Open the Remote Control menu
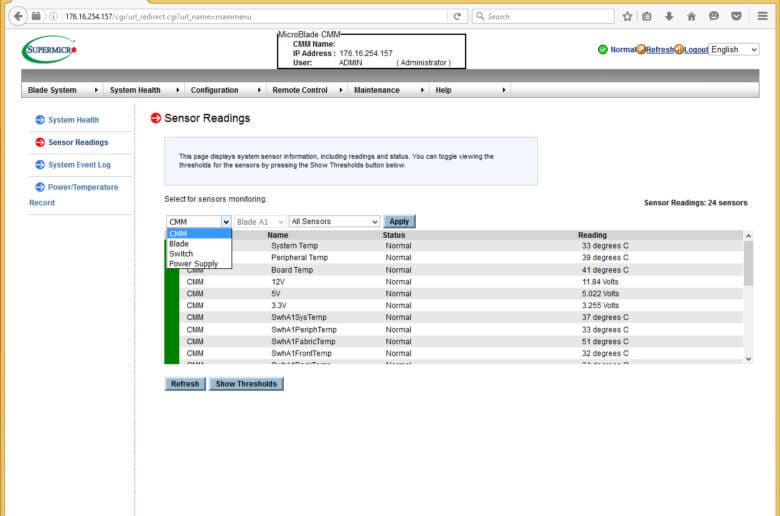The height and width of the screenshot is (516, 780). click(307, 90)
